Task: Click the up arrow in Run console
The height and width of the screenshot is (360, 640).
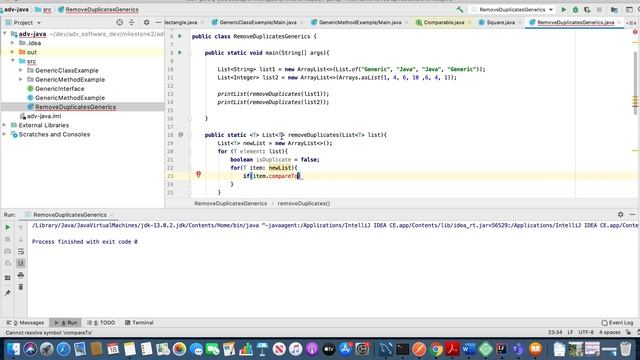Action: tap(21, 227)
